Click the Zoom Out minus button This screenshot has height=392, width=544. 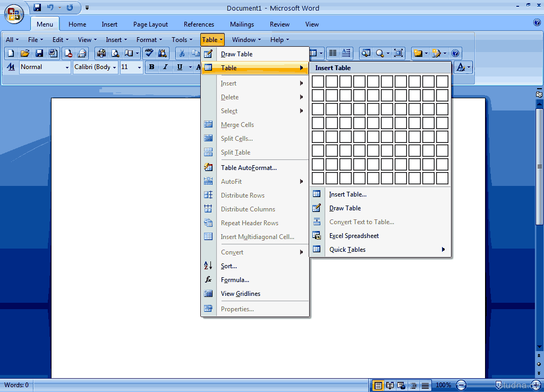point(461,385)
